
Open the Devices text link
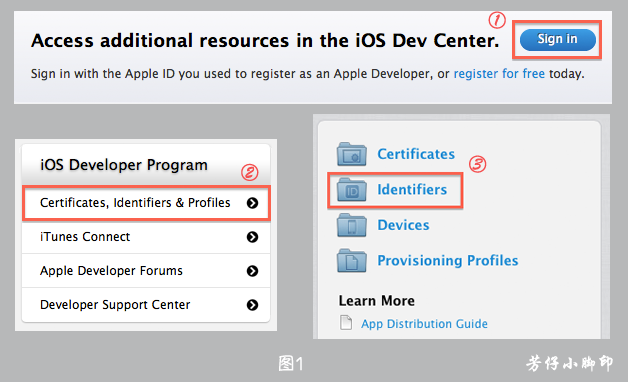click(403, 225)
